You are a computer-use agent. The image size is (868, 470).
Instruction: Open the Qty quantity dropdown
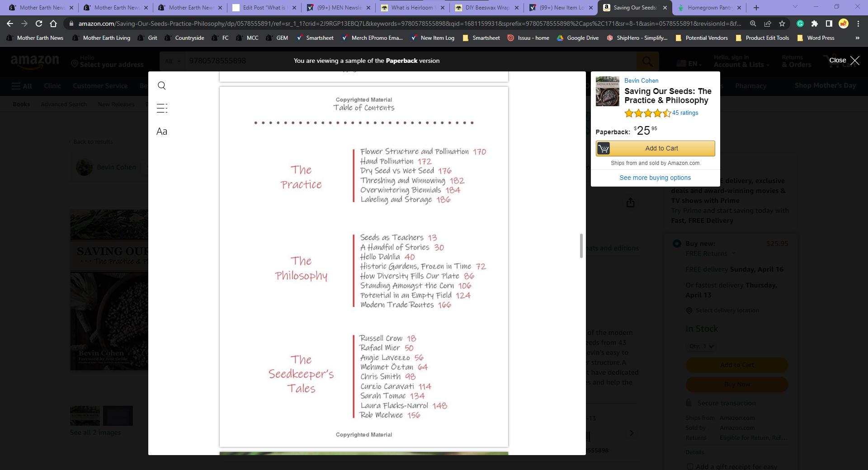tap(701, 346)
